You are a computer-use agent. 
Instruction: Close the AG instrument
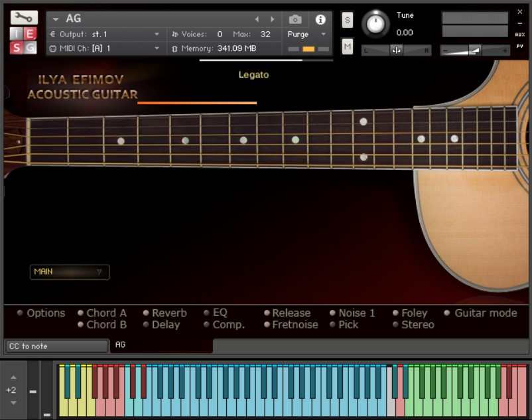[x=520, y=12]
